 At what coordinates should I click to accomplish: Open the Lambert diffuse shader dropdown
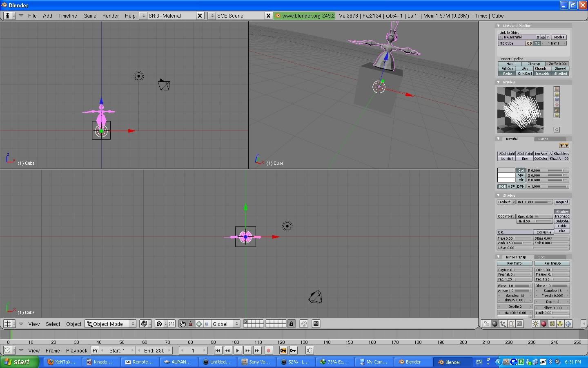(506, 202)
